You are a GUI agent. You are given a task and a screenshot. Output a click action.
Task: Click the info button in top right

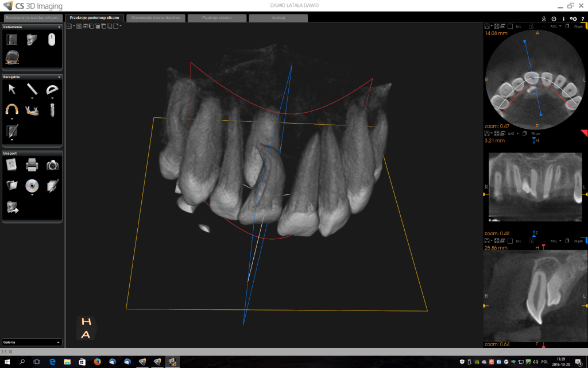tap(563, 18)
